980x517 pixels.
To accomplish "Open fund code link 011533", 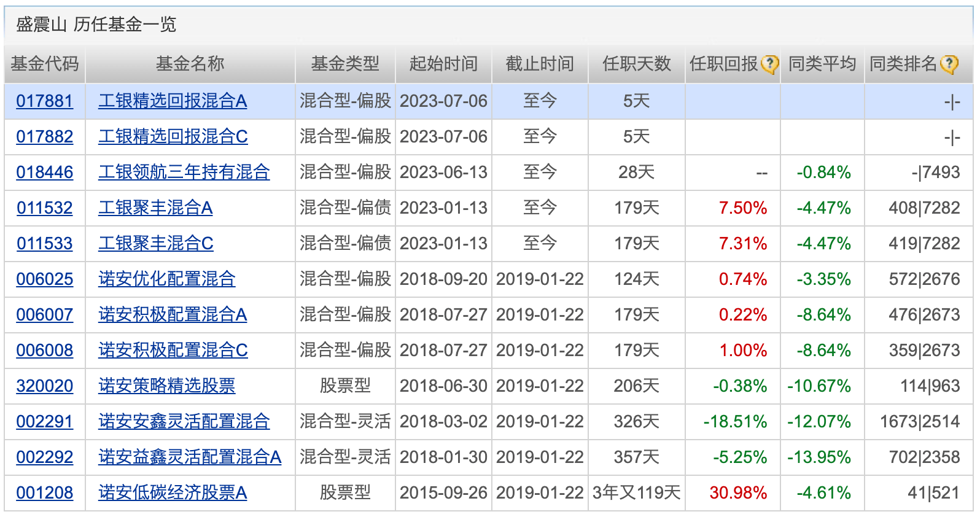I will pyautogui.click(x=45, y=244).
